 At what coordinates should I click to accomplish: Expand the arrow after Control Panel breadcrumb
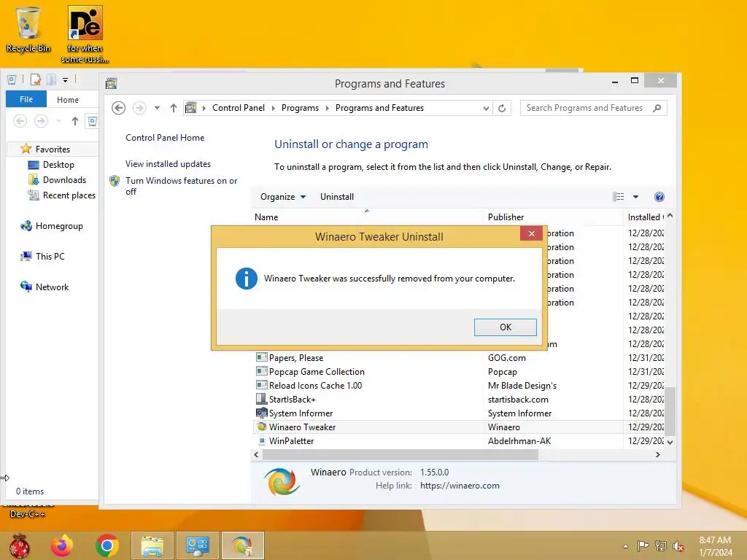click(273, 108)
